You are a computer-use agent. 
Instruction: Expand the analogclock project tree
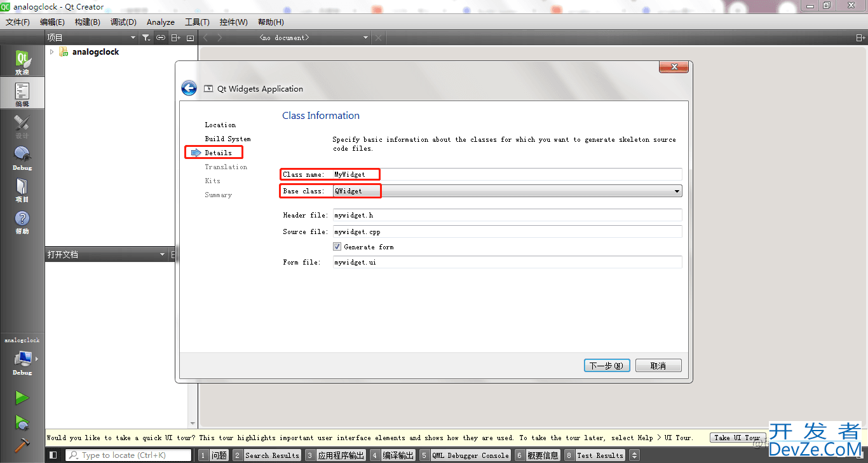click(x=51, y=52)
